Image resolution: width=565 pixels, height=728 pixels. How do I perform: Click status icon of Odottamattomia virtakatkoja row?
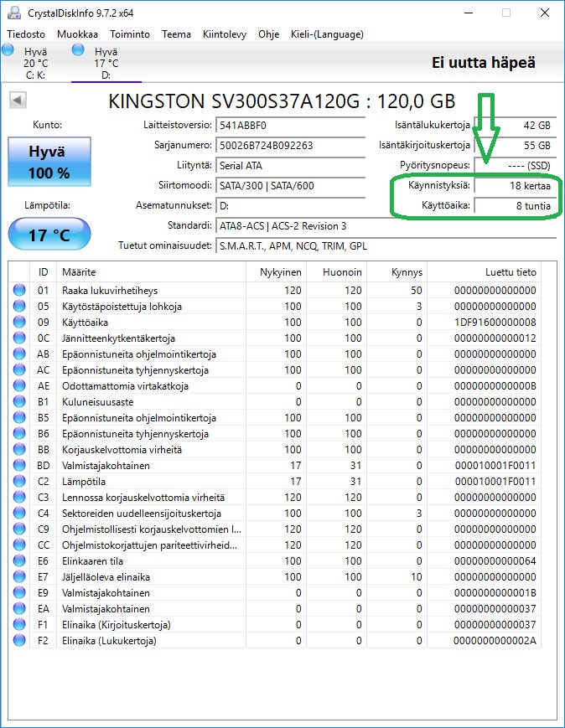click(x=19, y=386)
